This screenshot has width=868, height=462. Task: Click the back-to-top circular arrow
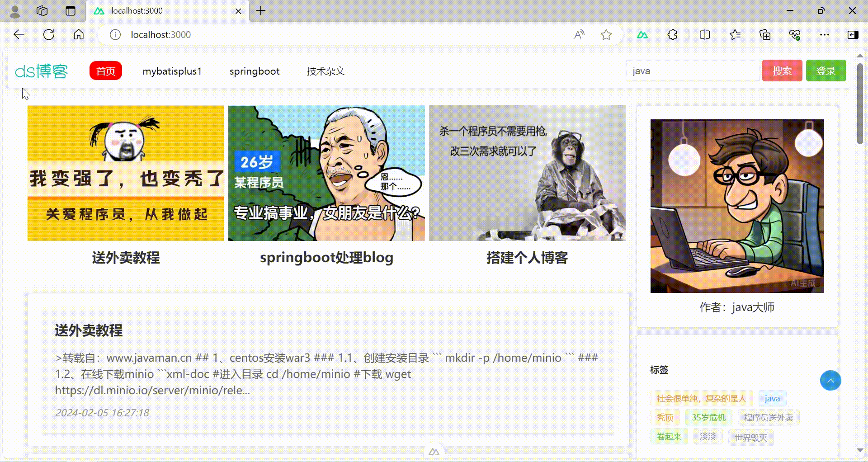830,381
